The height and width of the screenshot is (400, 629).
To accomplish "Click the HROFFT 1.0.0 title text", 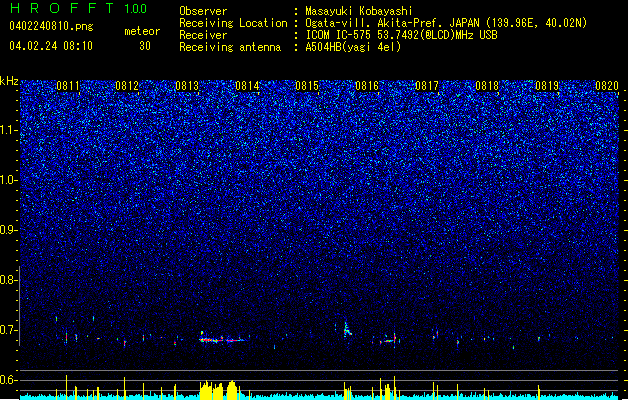I will tap(78, 8).
